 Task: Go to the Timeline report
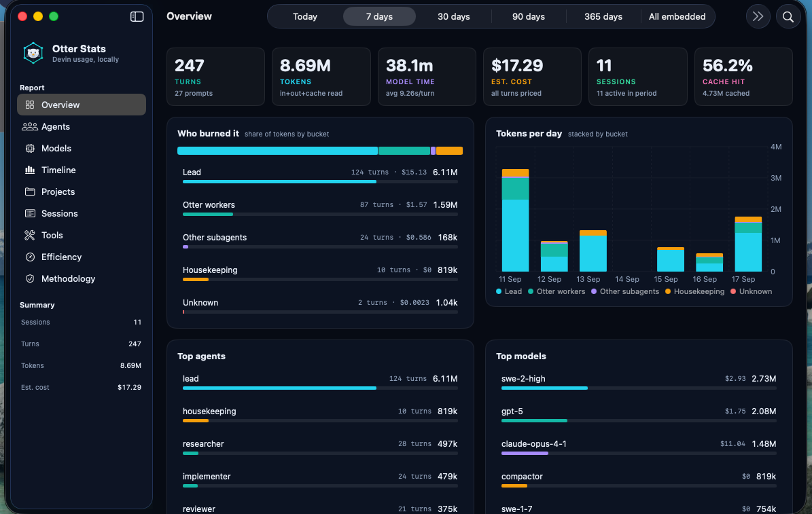click(82, 170)
